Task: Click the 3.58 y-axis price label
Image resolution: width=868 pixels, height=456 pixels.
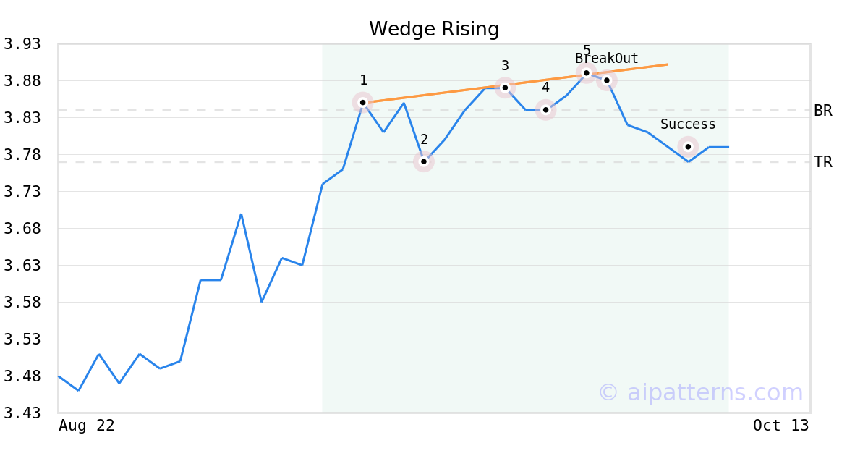Action: coord(22,303)
